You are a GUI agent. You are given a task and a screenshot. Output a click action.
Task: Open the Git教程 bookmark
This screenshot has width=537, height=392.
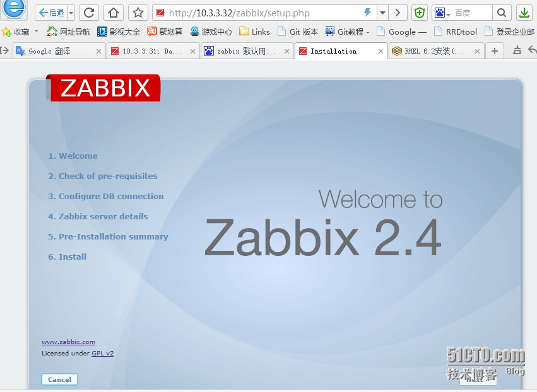[347, 32]
